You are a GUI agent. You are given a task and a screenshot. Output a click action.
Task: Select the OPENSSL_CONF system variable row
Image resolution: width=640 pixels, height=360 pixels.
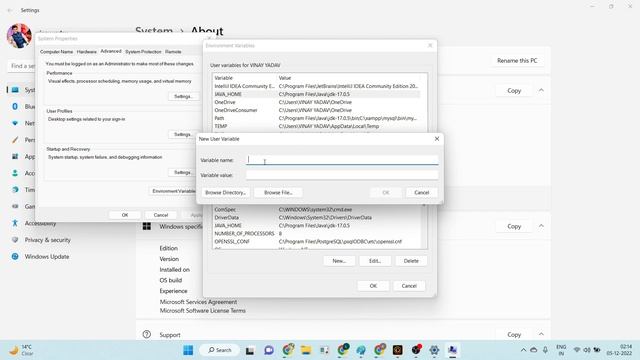(316, 242)
